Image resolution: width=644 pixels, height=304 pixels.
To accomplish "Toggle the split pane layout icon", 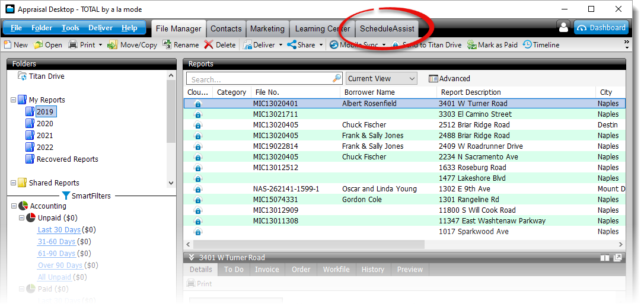I will pos(604,258).
